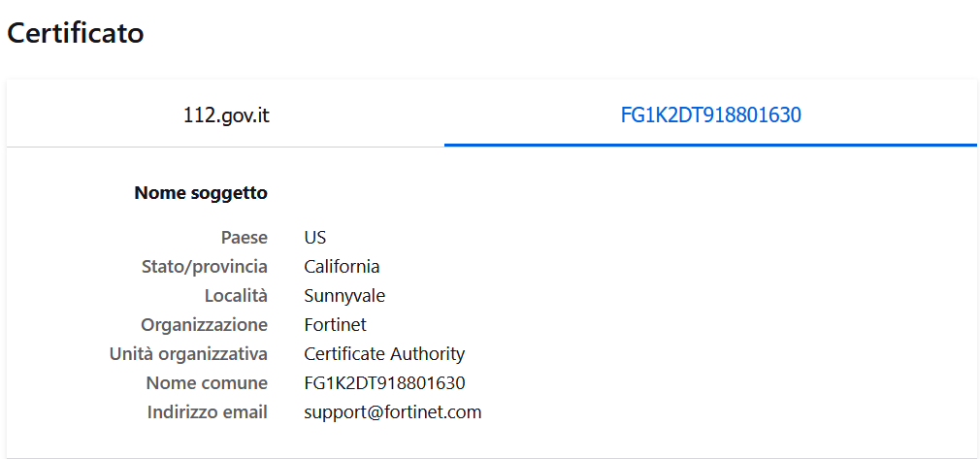Click the Stato/provincia field label
980x459 pixels.
point(205,267)
